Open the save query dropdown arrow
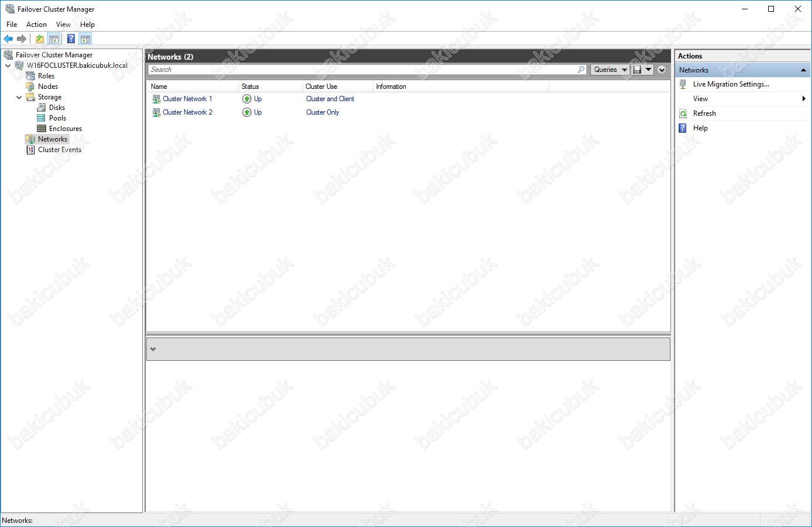Image resolution: width=812 pixels, height=527 pixels. tap(648, 70)
